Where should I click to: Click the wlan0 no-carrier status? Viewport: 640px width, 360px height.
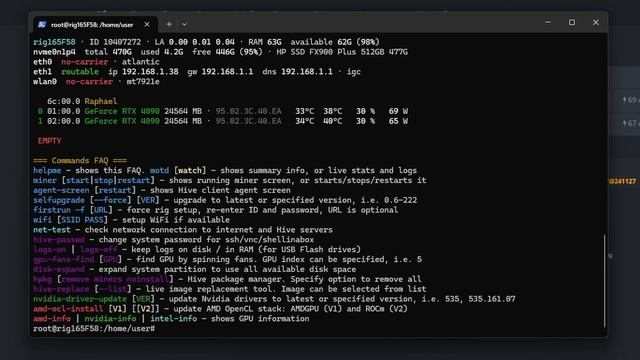[x=89, y=82]
